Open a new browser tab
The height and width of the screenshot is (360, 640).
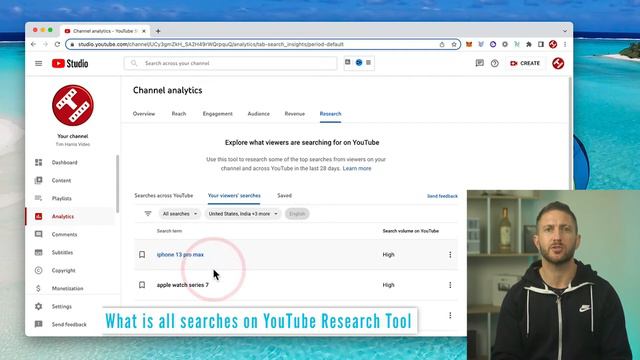[x=158, y=31]
